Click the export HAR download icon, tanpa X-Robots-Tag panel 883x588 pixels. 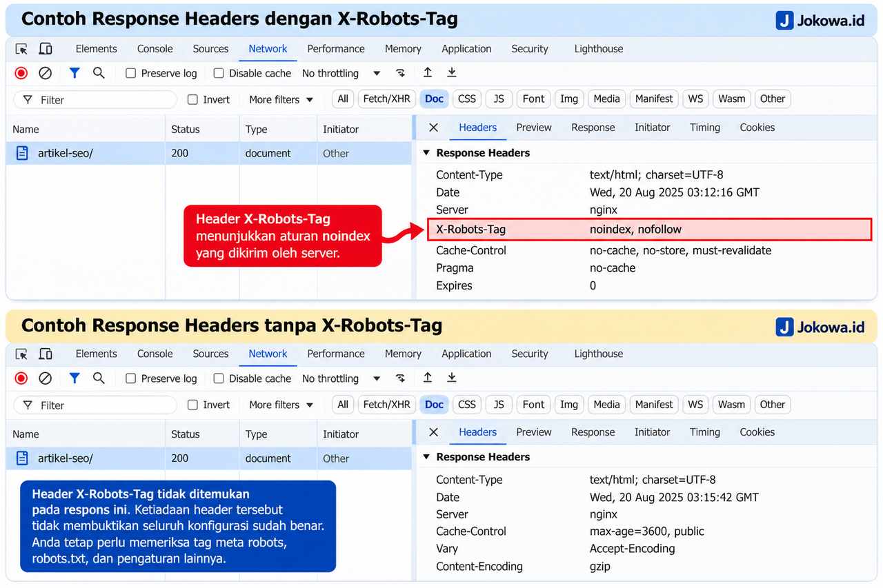(x=452, y=378)
